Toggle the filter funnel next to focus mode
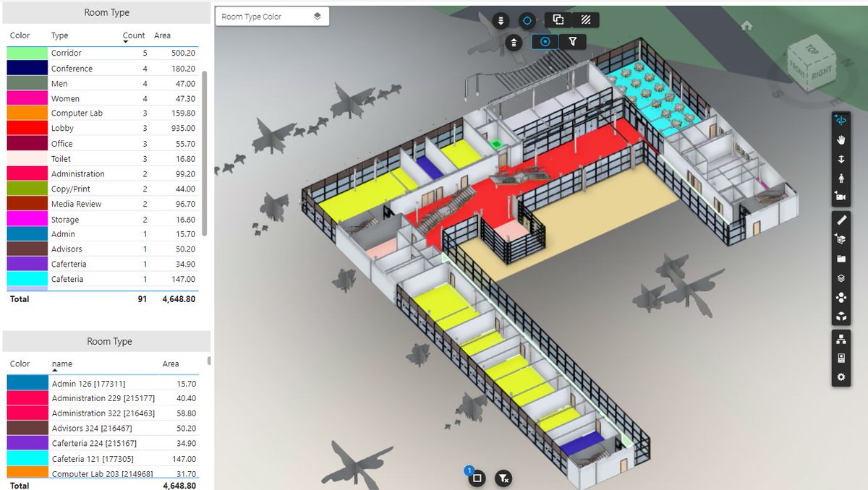Screen dimensions: 868x490 point(572,42)
